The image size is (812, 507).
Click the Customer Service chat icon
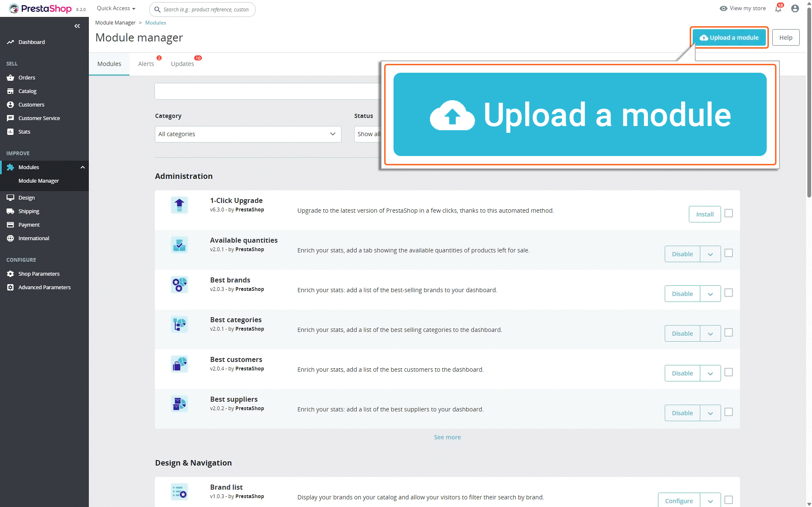click(x=11, y=118)
